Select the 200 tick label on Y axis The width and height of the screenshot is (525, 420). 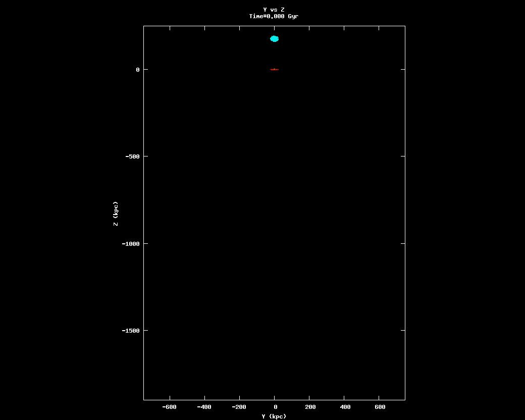point(310,407)
